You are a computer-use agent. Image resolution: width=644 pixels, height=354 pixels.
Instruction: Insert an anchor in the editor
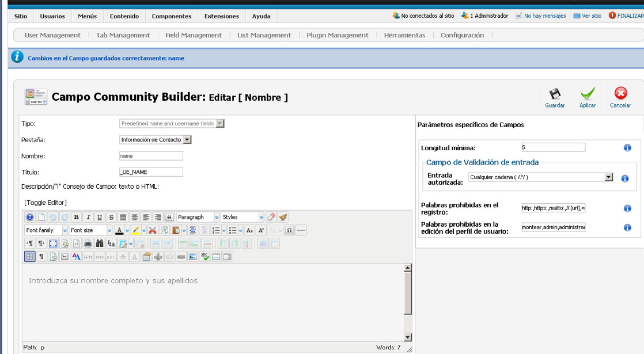click(158, 256)
